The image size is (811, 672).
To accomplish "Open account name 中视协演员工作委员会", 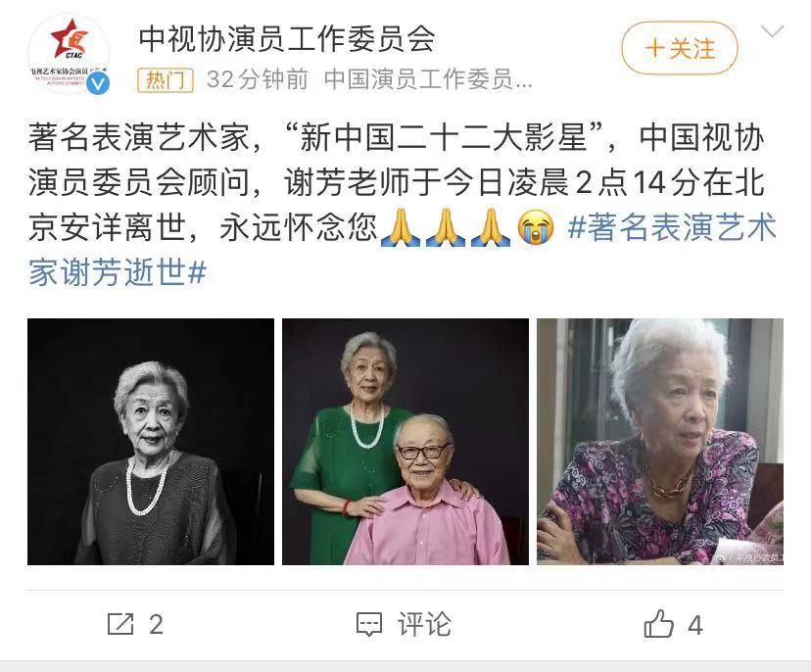I will click(x=287, y=39).
